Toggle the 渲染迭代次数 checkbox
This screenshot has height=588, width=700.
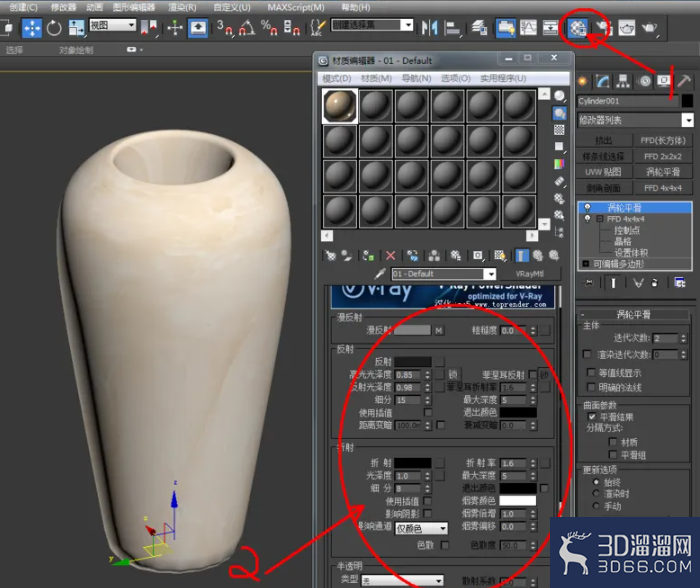click(x=587, y=354)
